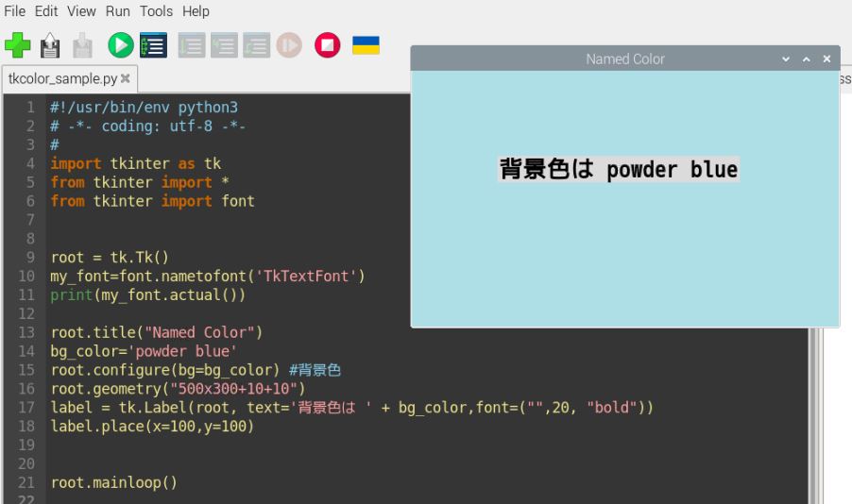
Task: Click the Step into toolbar icon
Action: (224, 45)
